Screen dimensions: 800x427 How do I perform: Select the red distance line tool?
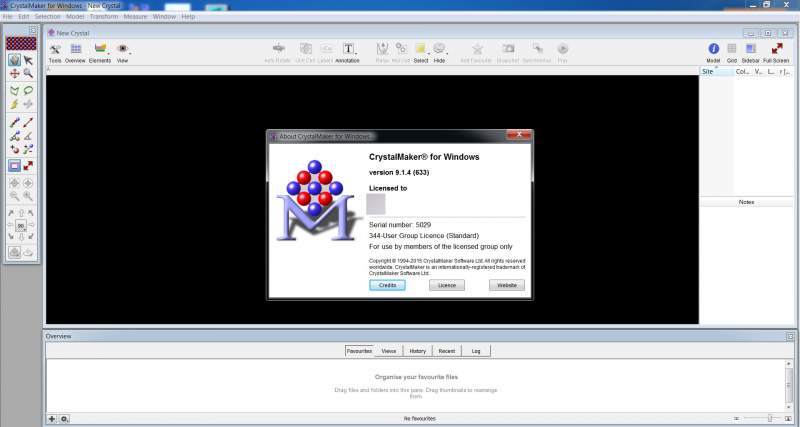pyautogui.click(x=28, y=122)
